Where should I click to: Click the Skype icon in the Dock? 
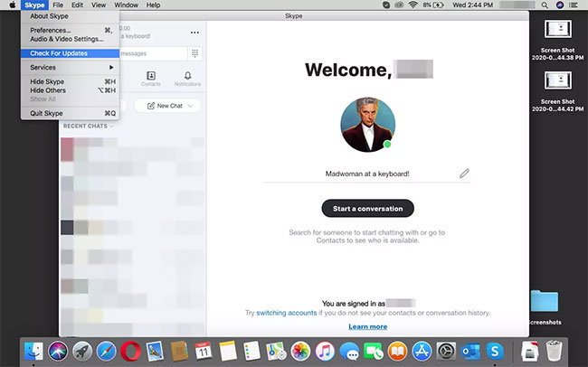pyautogui.click(x=495, y=352)
